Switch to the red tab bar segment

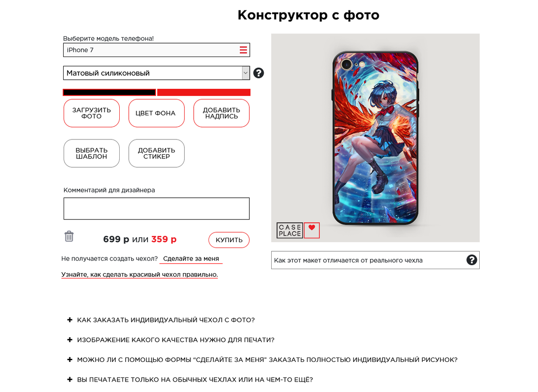(204, 92)
